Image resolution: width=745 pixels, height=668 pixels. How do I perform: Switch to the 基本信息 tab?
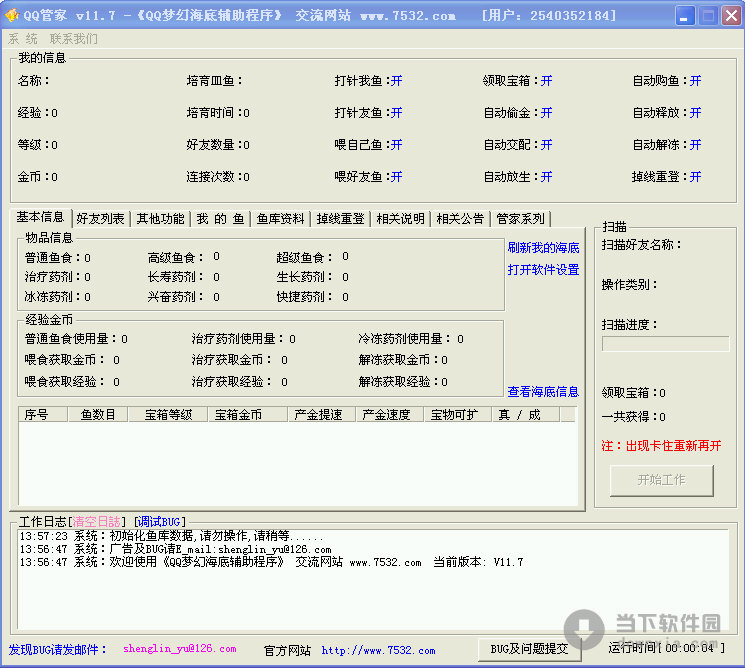(x=40, y=217)
